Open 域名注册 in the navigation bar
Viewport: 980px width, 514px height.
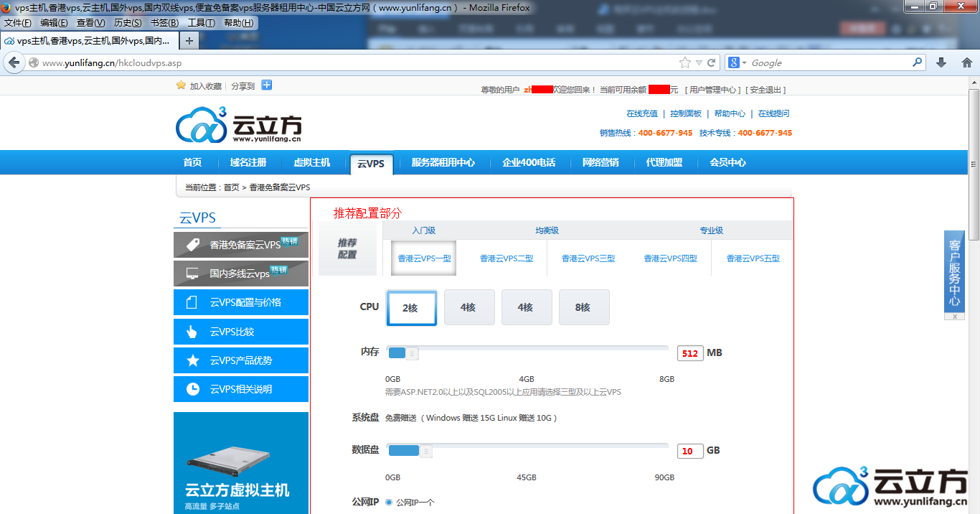coord(248,162)
